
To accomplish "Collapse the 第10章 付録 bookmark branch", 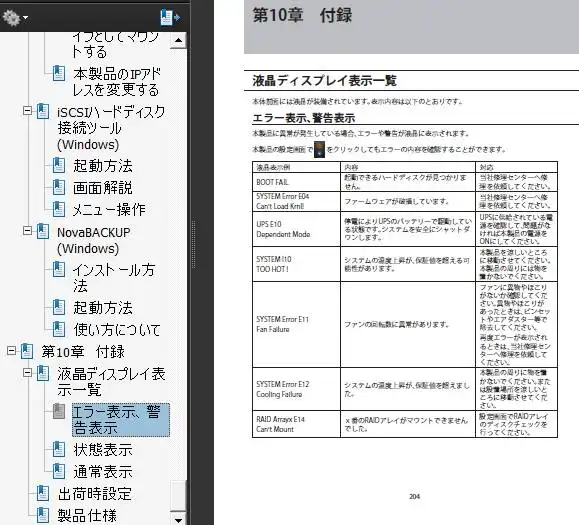I will point(11,350).
